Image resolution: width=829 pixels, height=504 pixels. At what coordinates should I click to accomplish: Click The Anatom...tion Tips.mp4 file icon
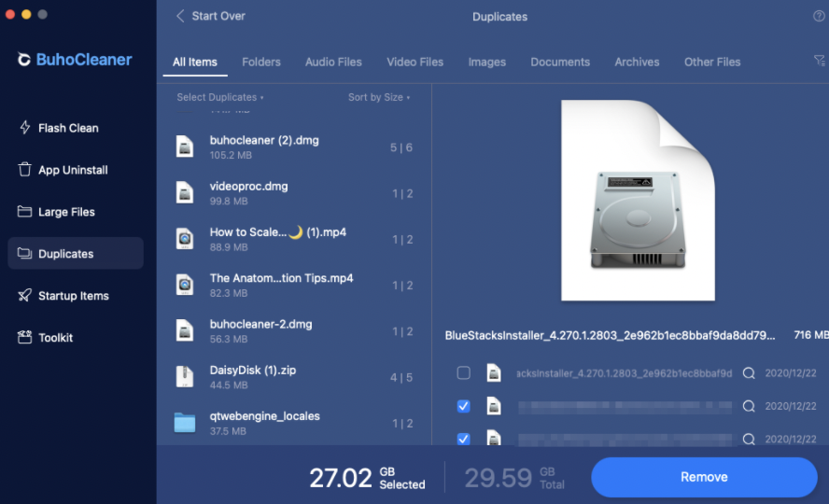point(185,285)
